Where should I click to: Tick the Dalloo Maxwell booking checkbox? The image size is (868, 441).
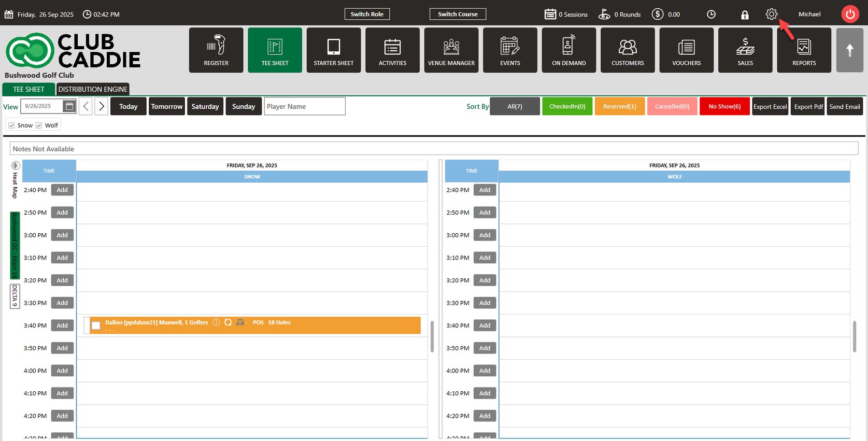point(96,325)
